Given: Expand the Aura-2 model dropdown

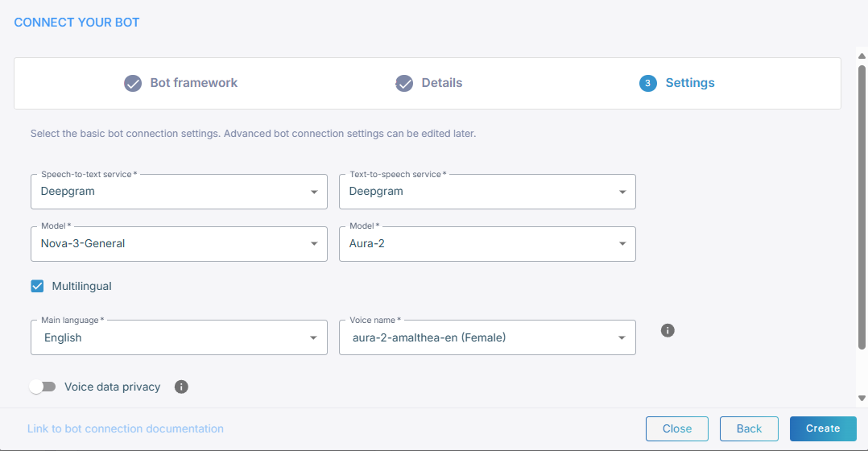Looking at the screenshot, I should click(x=487, y=243).
